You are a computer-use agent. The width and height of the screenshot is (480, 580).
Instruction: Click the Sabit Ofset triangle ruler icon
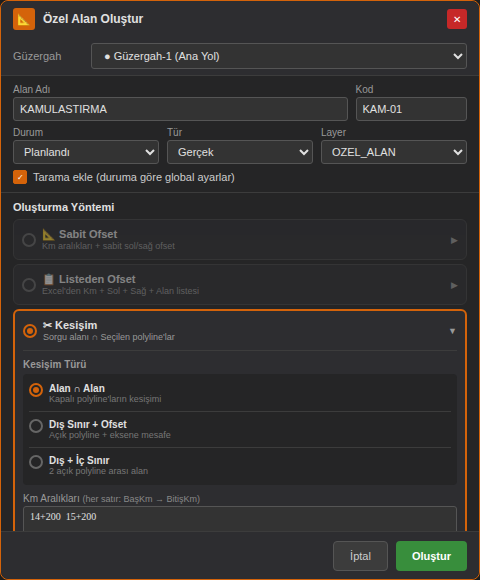(x=48, y=234)
